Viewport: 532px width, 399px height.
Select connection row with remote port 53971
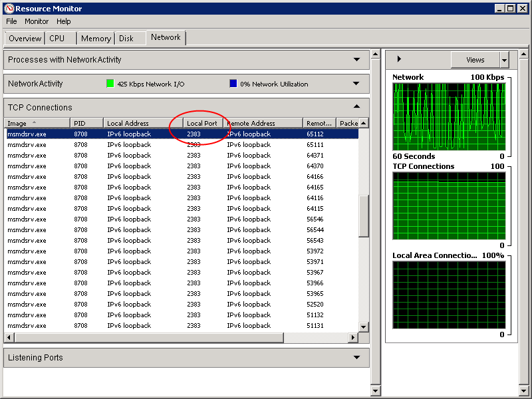point(182,261)
